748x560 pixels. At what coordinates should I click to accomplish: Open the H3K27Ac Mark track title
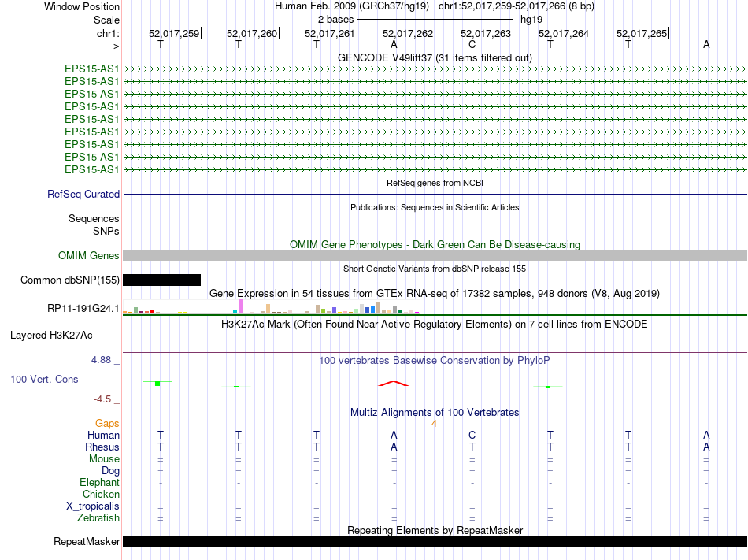435,325
